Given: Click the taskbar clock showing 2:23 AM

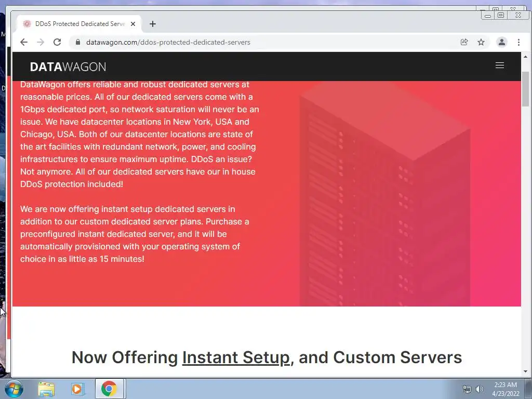Looking at the screenshot, I should (x=506, y=389).
